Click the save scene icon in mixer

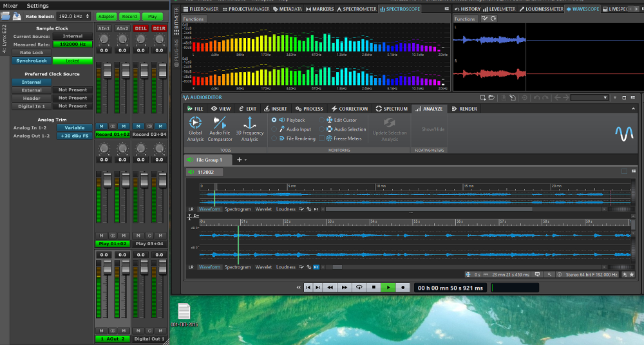pos(16,15)
